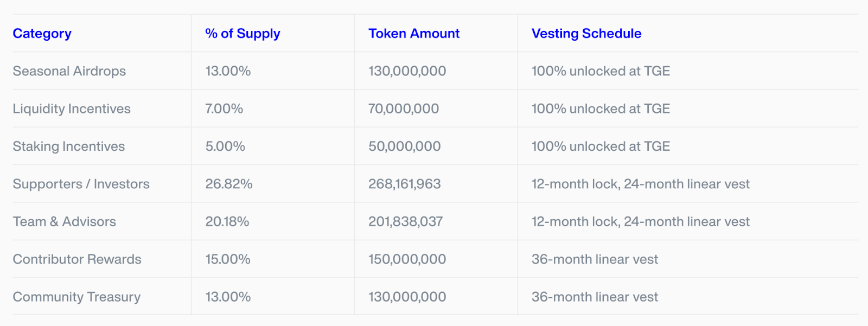Click the 26.82% supply value
Image resolution: width=868 pixels, height=326 pixels.
tap(229, 184)
